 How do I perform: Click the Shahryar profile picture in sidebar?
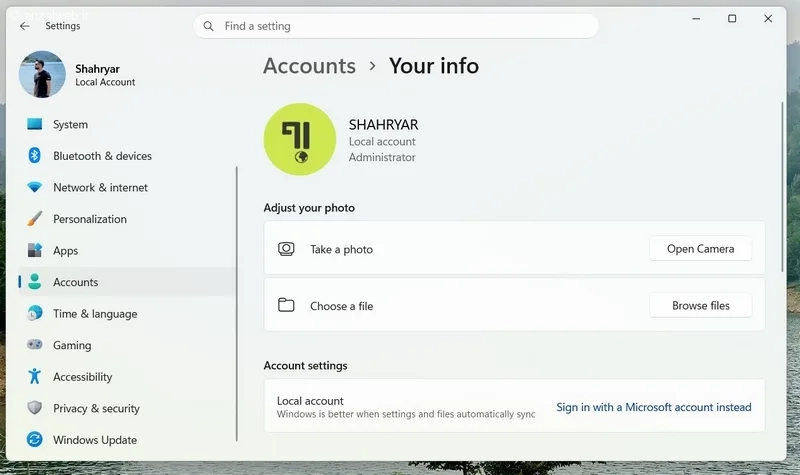pyautogui.click(x=42, y=74)
